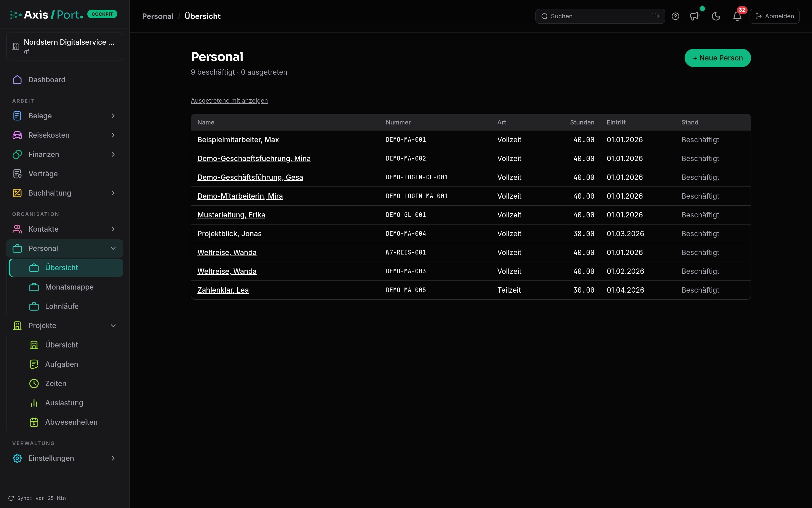Click the search magnifier icon
Viewport: 812px width, 508px height.
544,16
